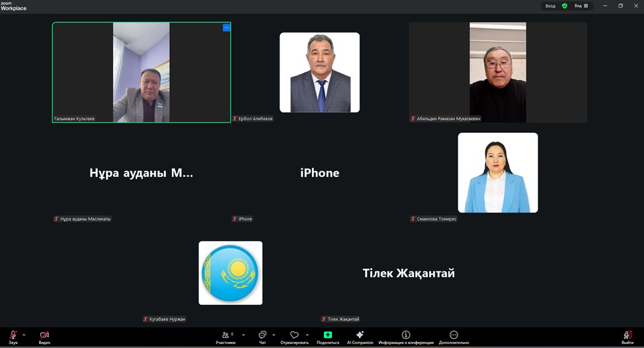The image size is (644, 348).
Task: Open the Дополнительно more options menu
Action: [454, 336]
